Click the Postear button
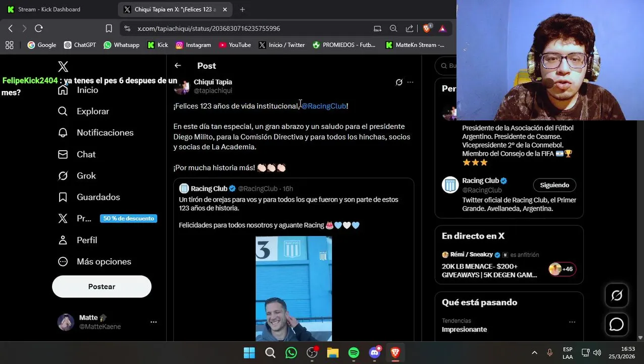Image resolution: width=644 pixels, height=364 pixels. click(102, 287)
